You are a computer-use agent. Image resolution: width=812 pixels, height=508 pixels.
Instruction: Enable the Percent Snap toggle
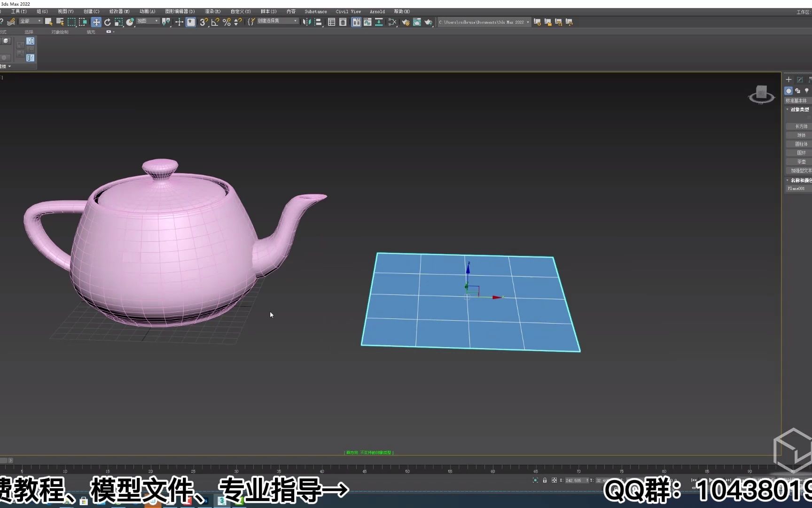click(x=226, y=22)
